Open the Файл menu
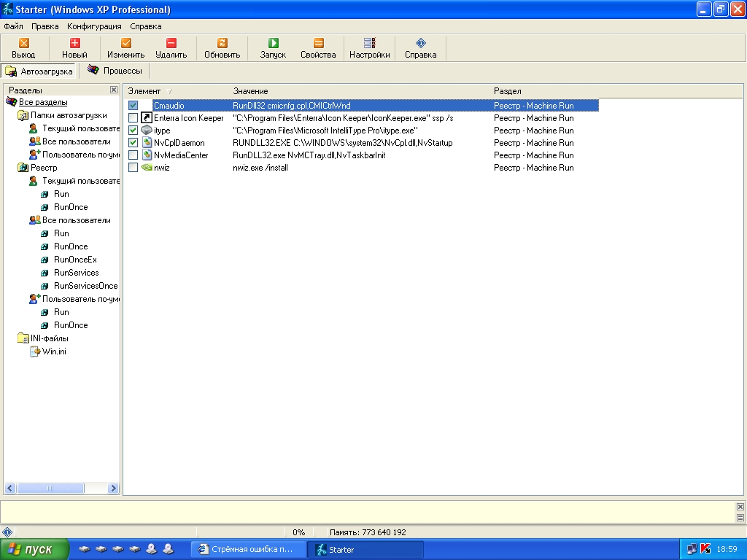Viewport: 747px width, 560px height. click(x=13, y=26)
